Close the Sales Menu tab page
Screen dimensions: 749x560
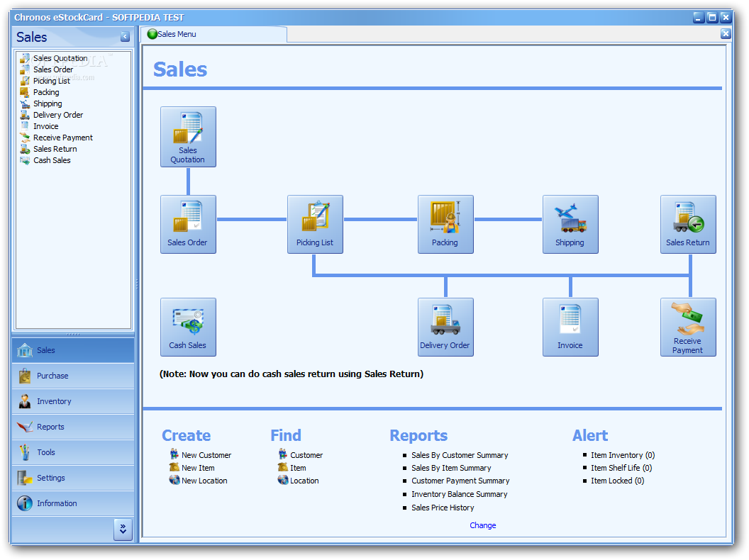pos(726,33)
